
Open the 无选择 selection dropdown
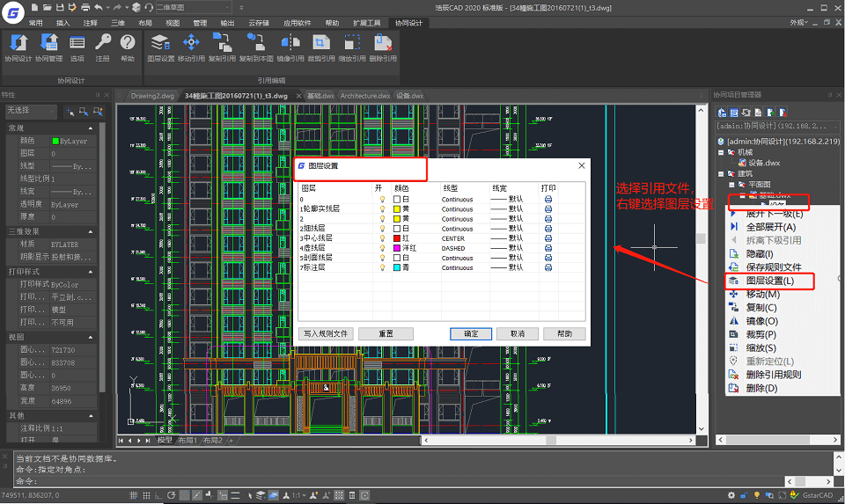coord(31,110)
